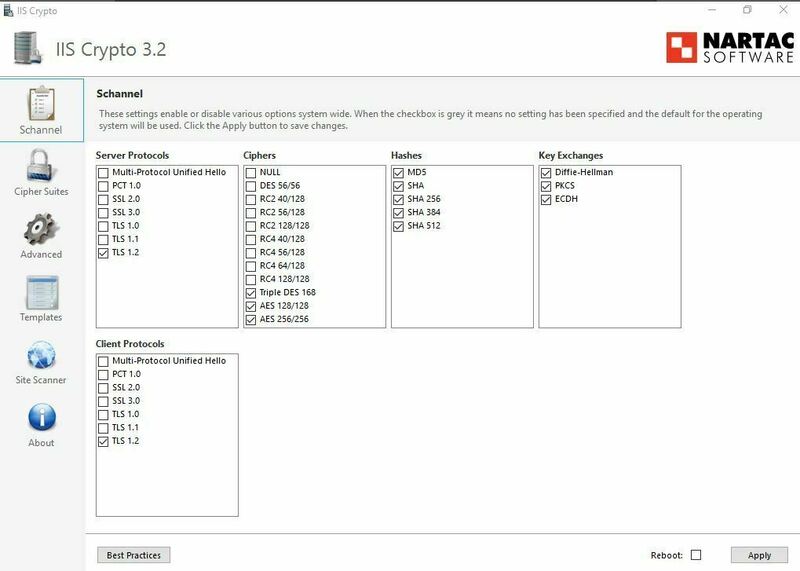Open the Templates icon

coord(42,292)
